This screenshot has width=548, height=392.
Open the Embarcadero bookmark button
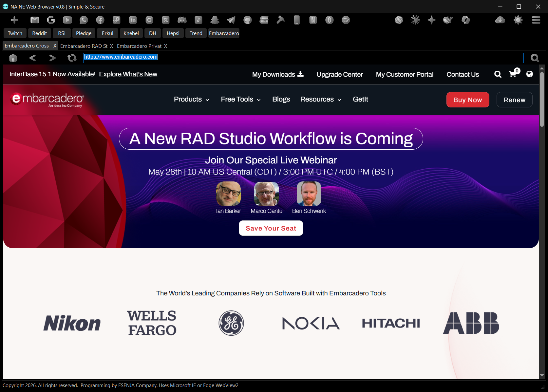224,33
